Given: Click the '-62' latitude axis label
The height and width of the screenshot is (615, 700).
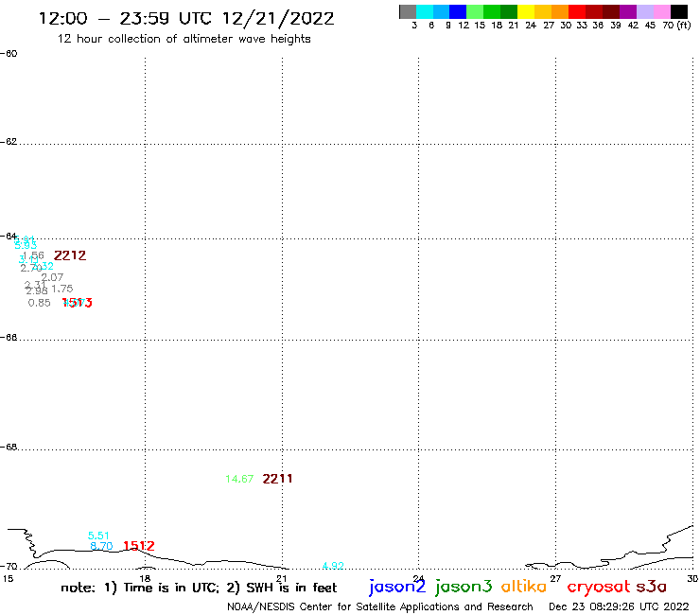Looking at the screenshot, I should [9, 142].
